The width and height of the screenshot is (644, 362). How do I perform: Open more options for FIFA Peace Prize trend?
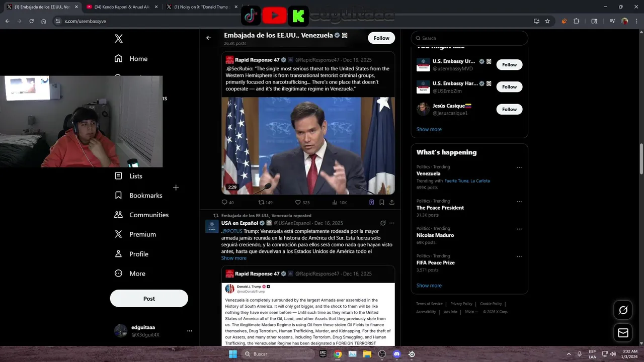click(519, 256)
